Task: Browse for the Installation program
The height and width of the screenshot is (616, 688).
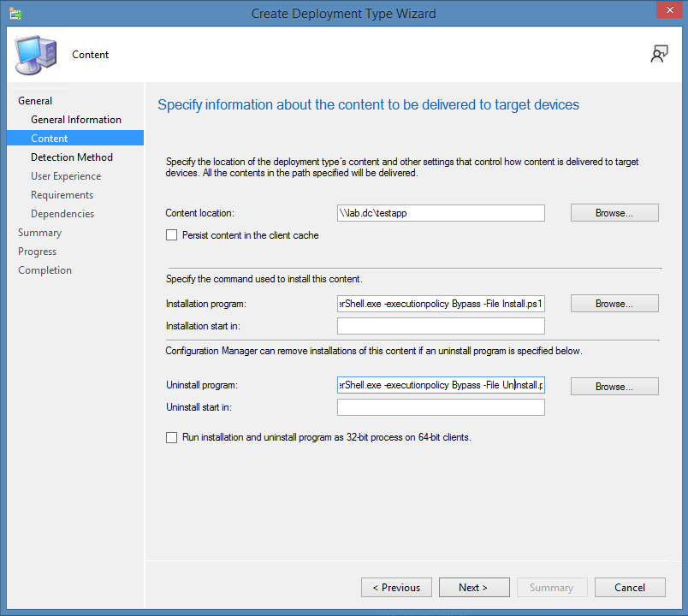Action: click(x=614, y=303)
